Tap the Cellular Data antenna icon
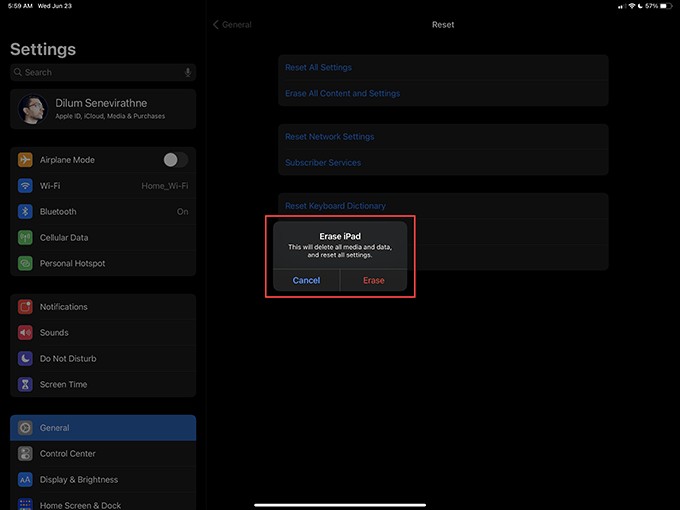 point(25,238)
